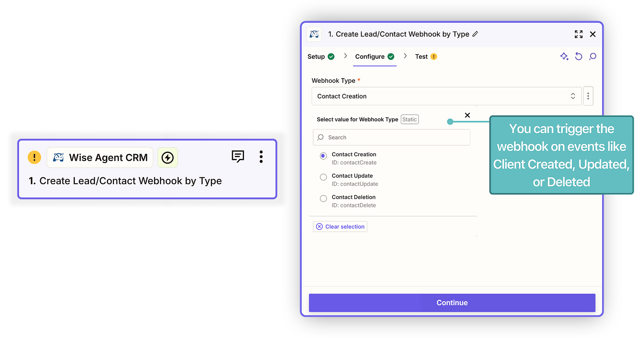
Task: Select the Contact Creation radio option
Action: pyautogui.click(x=323, y=156)
